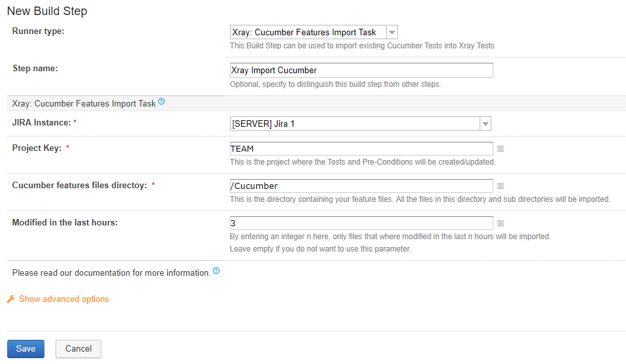Focus the Step name input field
Viewport: 626px width, 364px height.
361,70
